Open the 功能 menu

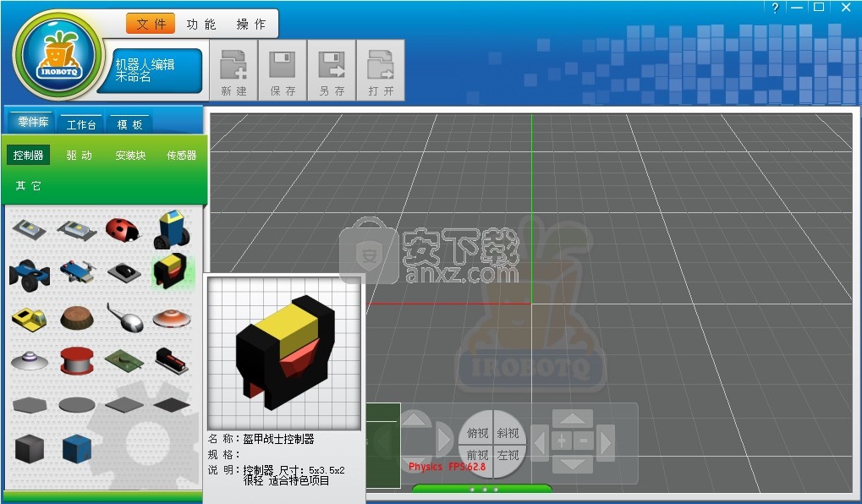(x=201, y=25)
